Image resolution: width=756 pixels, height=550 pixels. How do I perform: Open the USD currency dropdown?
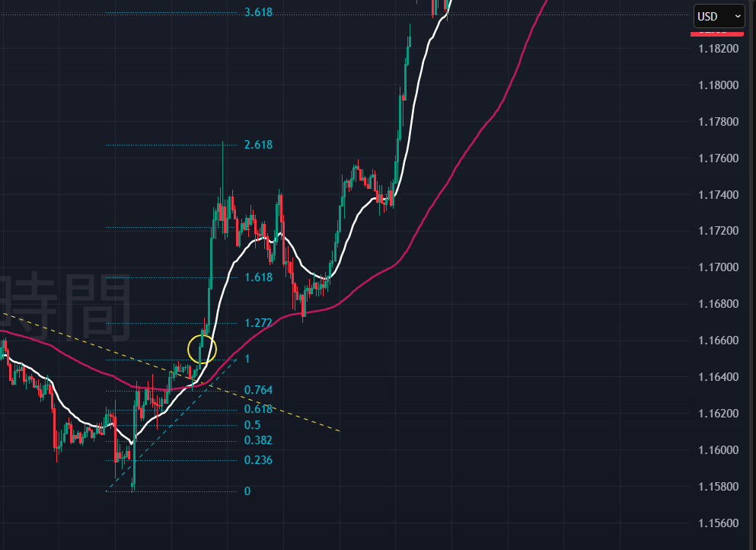[718, 16]
